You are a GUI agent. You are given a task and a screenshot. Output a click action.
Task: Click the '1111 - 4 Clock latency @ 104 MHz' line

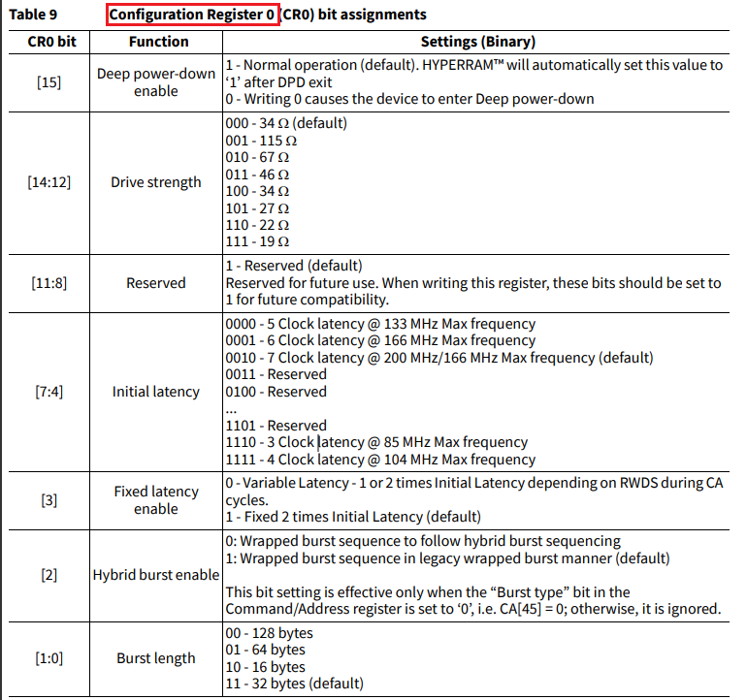[x=380, y=460]
